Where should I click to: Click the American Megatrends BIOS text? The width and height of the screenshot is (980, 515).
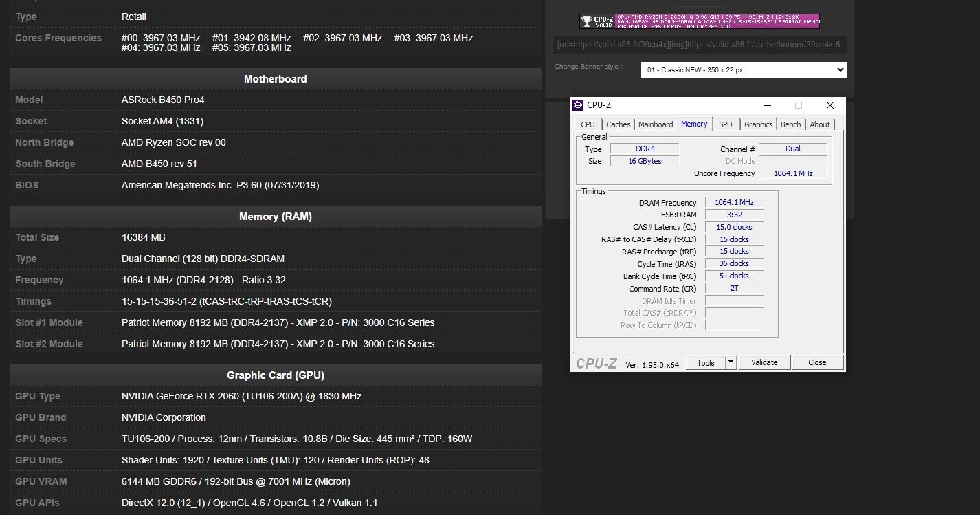pos(220,185)
